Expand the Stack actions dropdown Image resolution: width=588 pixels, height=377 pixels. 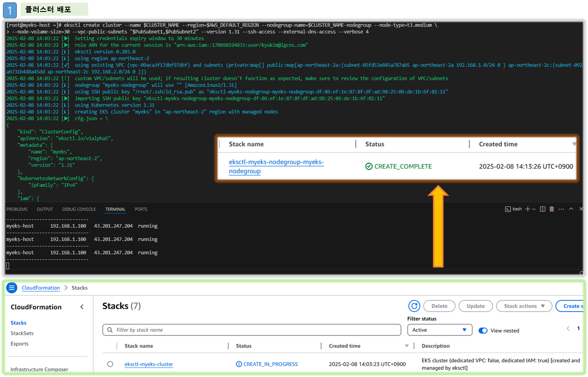pos(524,306)
